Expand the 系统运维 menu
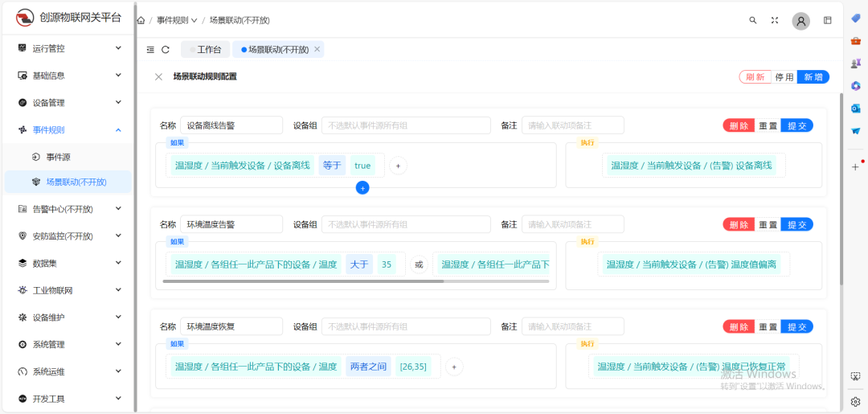The height and width of the screenshot is (414, 868). click(x=68, y=371)
